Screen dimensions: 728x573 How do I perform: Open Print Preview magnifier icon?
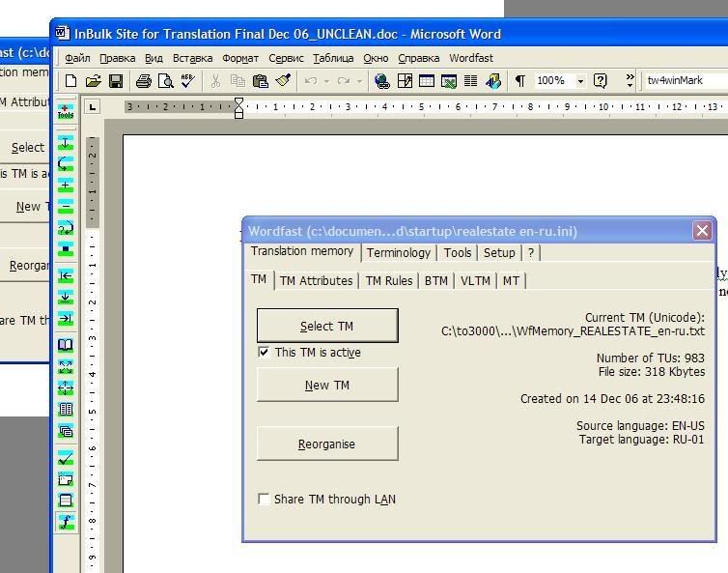166,81
